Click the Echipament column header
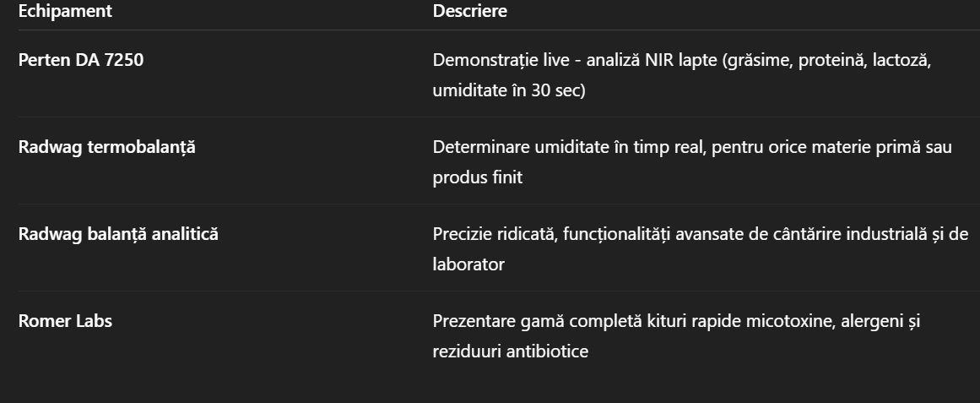The height and width of the screenshot is (403, 980). click(x=65, y=12)
